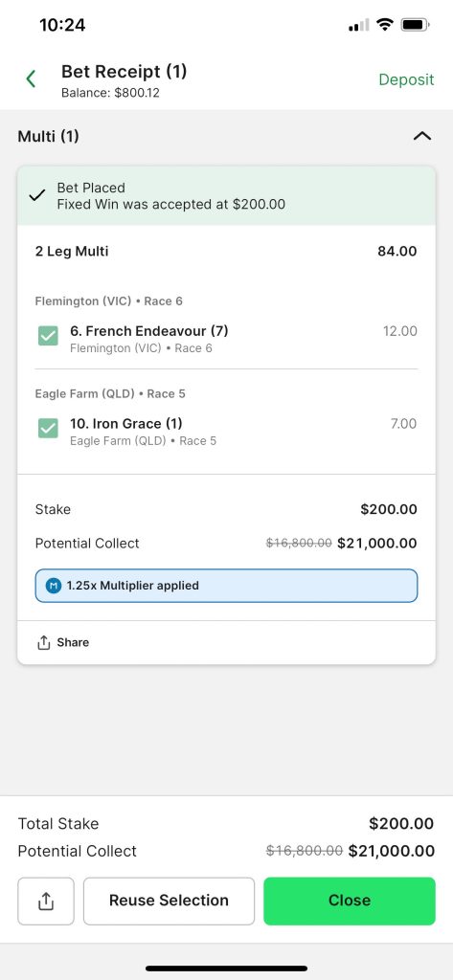The width and height of the screenshot is (453, 980).
Task: Toggle the Iron Grace leg checkbox
Action: pyautogui.click(x=48, y=428)
